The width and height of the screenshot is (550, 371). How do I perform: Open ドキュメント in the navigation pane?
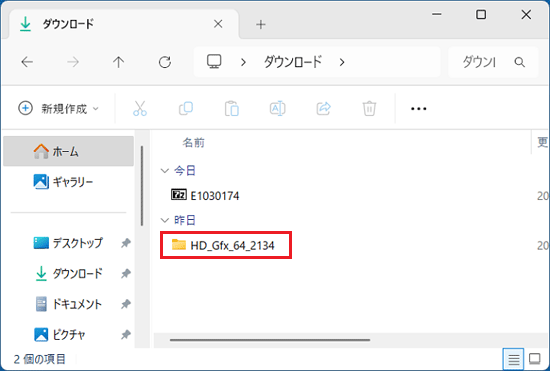[68, 304]
